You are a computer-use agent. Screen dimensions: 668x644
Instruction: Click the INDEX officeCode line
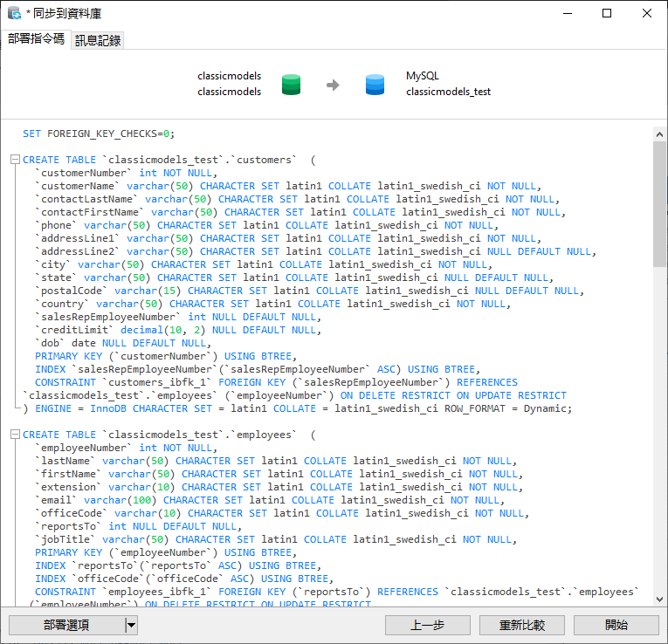pyautogui.click(x=184, y=579)
